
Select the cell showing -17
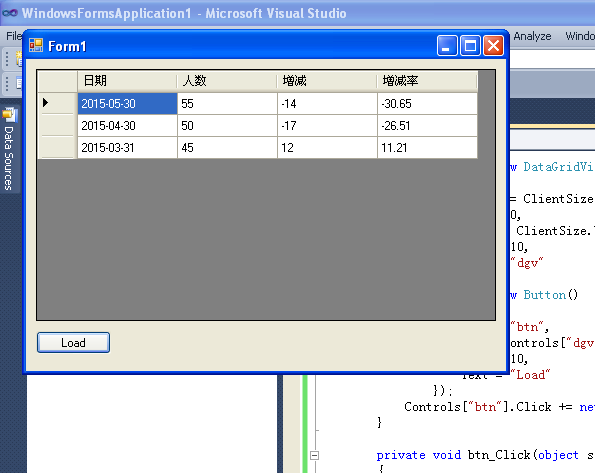click(327, 125)
